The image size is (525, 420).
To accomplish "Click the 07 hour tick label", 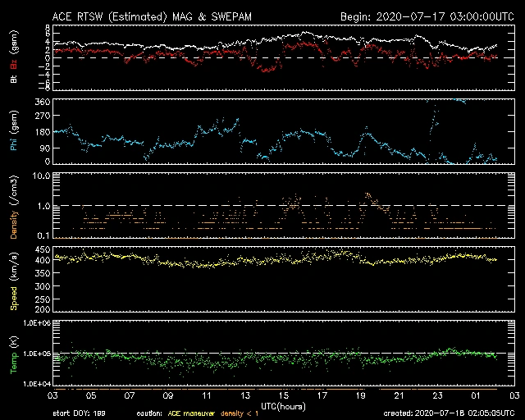I will tap(129, 395).
